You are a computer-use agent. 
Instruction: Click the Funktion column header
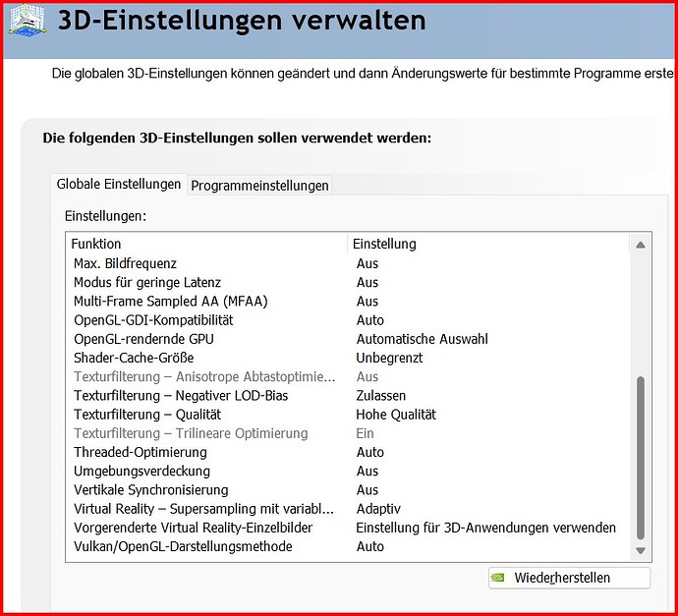coord(208,244)
